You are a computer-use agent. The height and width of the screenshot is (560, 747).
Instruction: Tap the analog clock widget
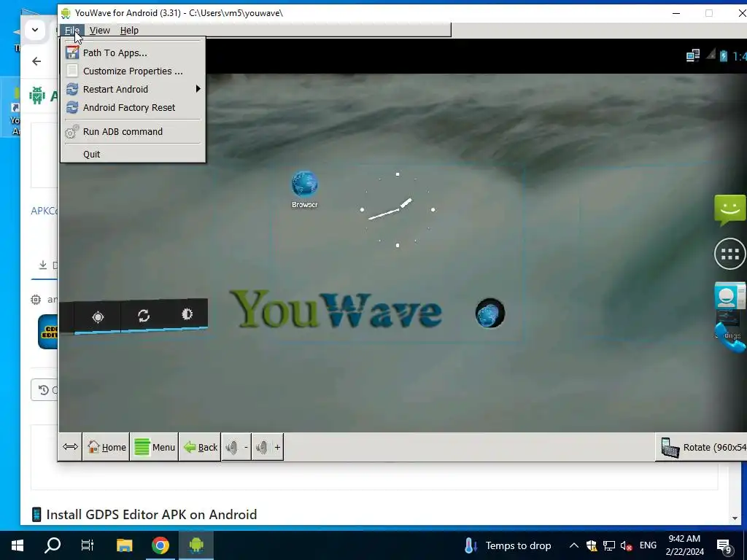tap(398, 210)
